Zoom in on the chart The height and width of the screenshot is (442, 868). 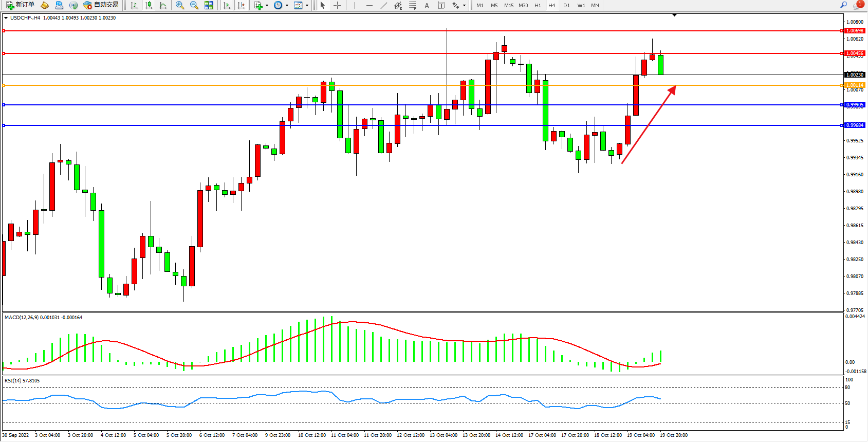[x=179, y=5]
